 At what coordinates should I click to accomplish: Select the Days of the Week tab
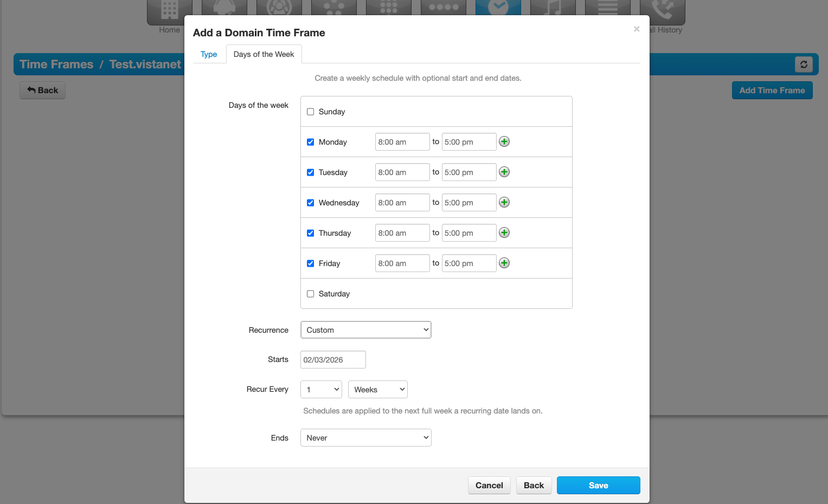coord(264,54)
